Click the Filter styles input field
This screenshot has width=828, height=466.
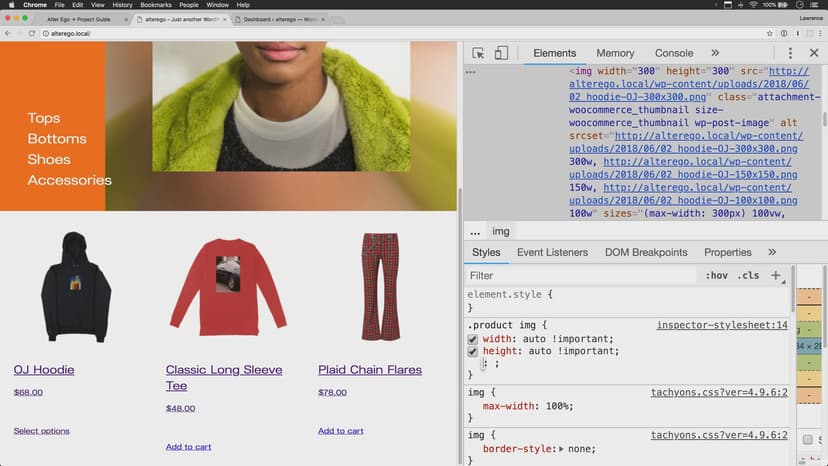coord(580,276)
